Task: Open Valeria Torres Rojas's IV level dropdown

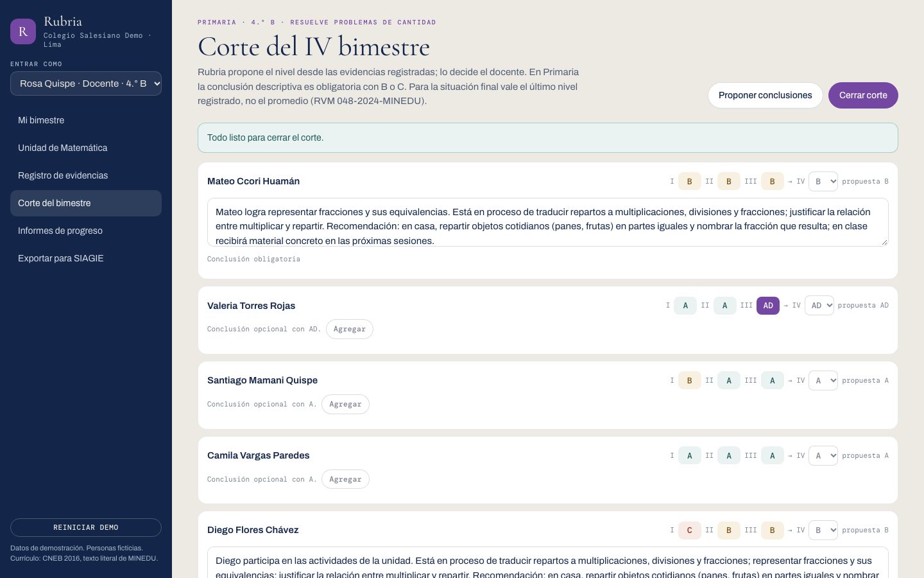Action: [x=819, y=306]
